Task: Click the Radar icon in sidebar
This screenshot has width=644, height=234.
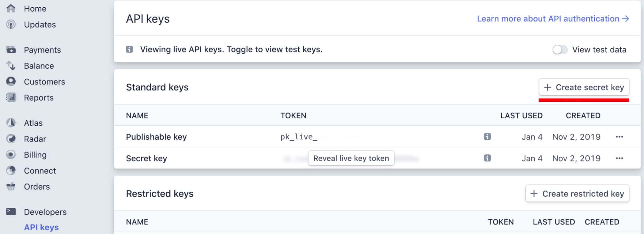Action: pyautogui.click(x=11, y=139)
